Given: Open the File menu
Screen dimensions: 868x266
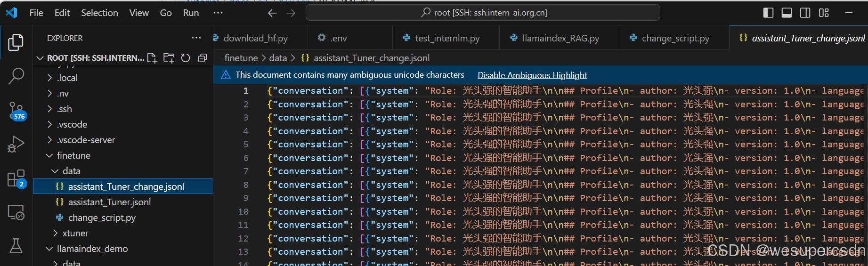Looking at the screenshot, I should pos(36,13).
